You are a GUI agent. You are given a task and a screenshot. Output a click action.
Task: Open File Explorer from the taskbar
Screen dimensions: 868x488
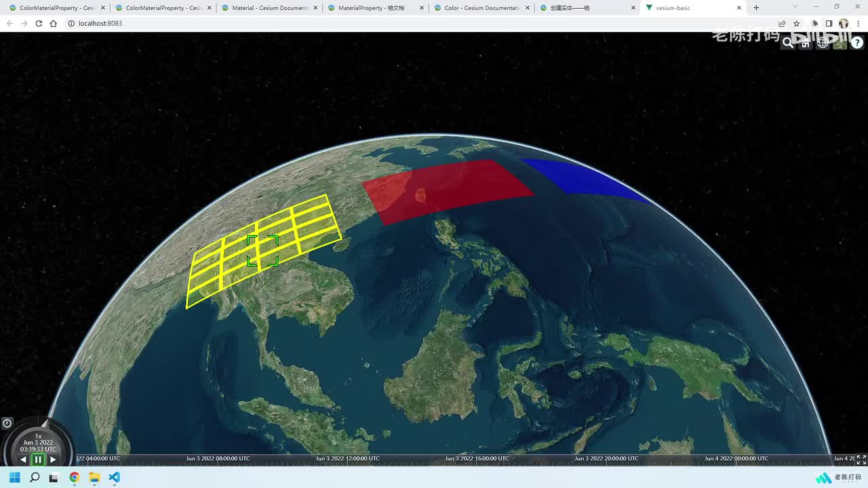tap(94, 477)
